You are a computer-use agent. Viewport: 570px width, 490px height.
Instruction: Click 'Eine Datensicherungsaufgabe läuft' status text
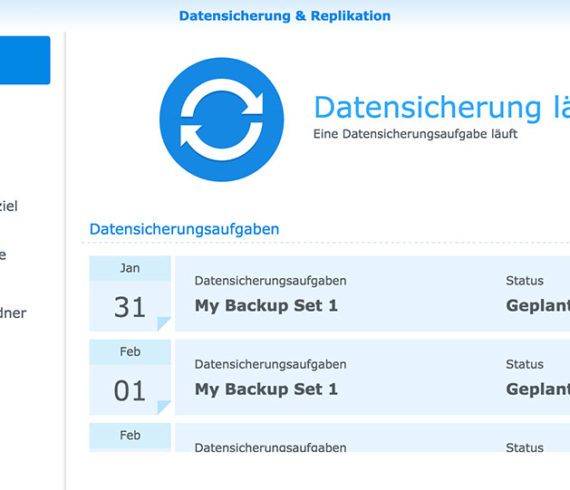pos(415,134)
